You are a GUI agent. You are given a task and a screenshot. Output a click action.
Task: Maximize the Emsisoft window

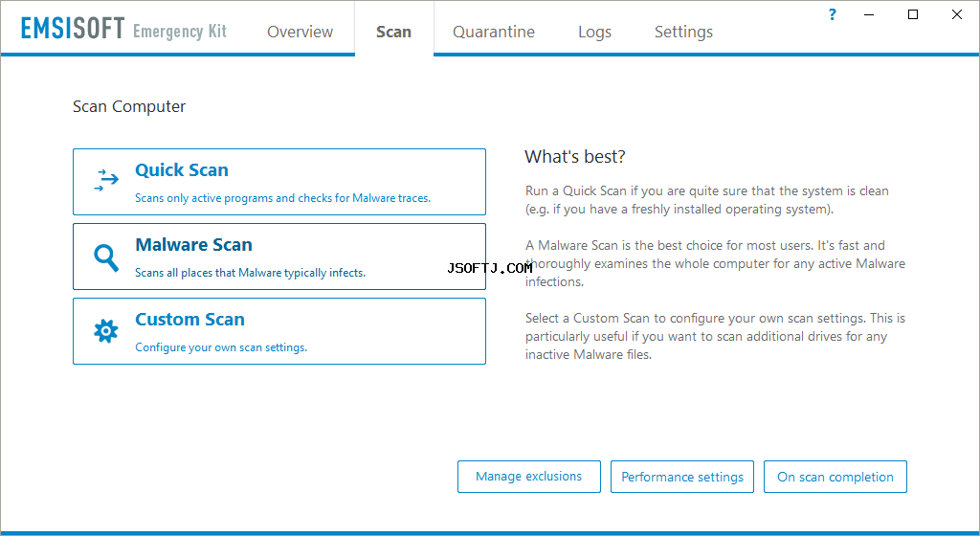click(913, 14)
